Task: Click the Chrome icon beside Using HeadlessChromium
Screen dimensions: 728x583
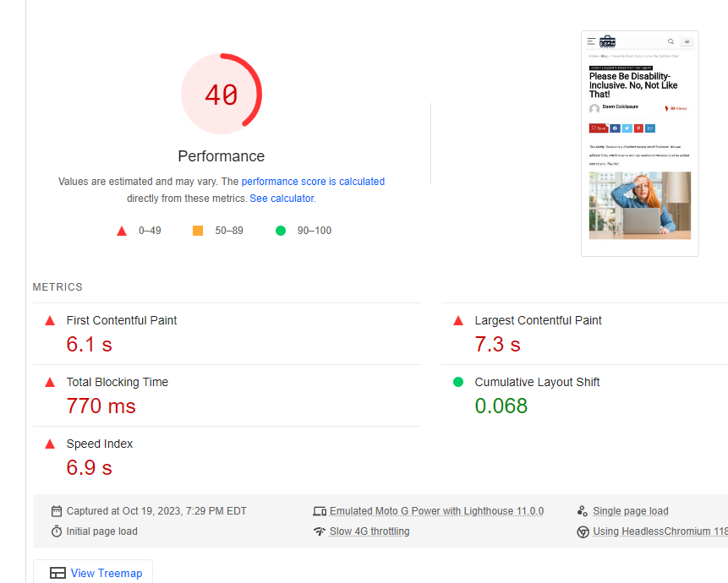Action: [x=583, y=531]
